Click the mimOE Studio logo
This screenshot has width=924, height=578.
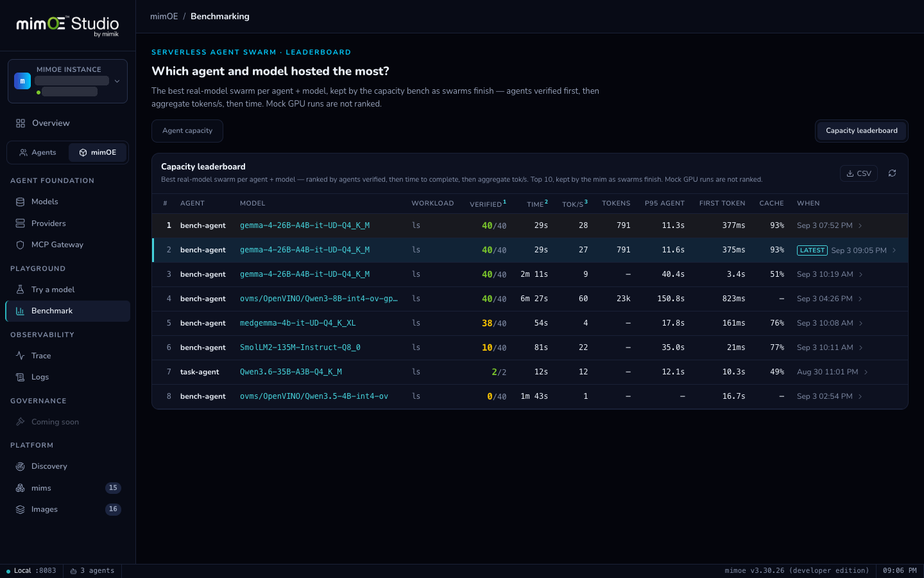(67, 26)
